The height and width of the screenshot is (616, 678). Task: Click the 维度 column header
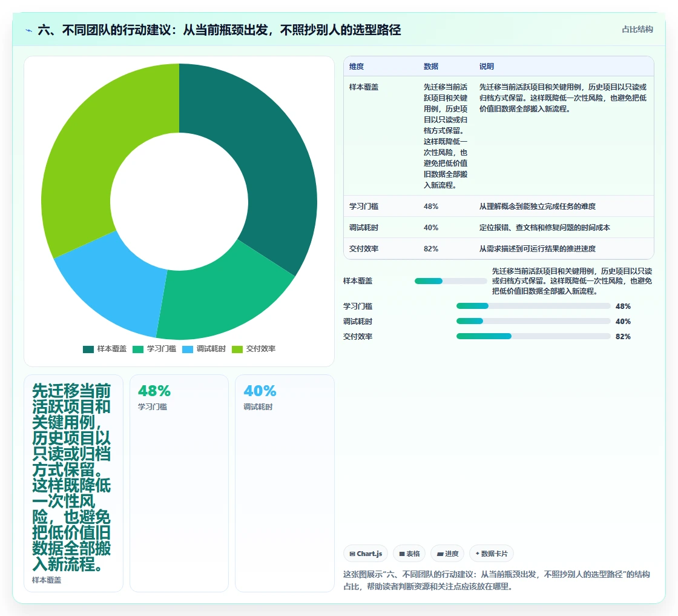pyautogui.click(x=357, y=67)
